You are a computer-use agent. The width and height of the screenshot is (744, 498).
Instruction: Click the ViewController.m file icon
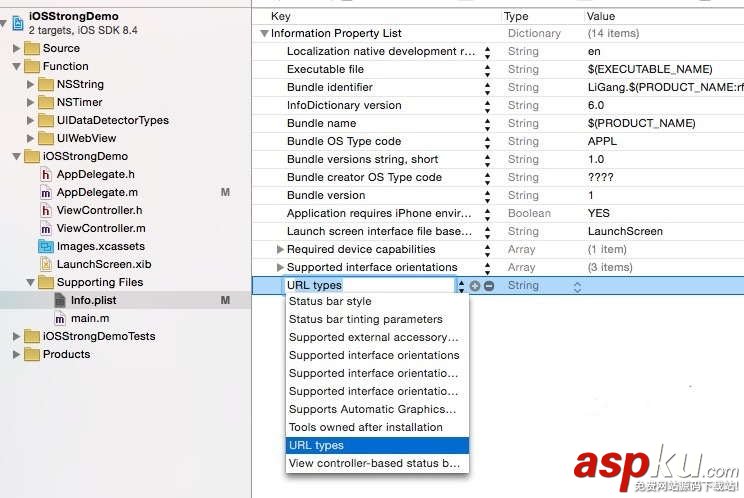tap(46, 229)
